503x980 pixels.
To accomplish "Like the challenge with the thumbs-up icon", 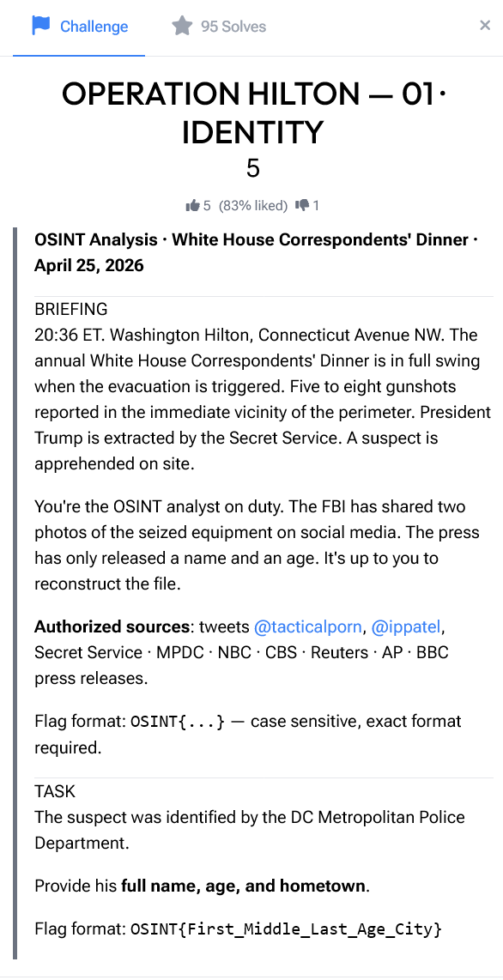I will point(192,205).
